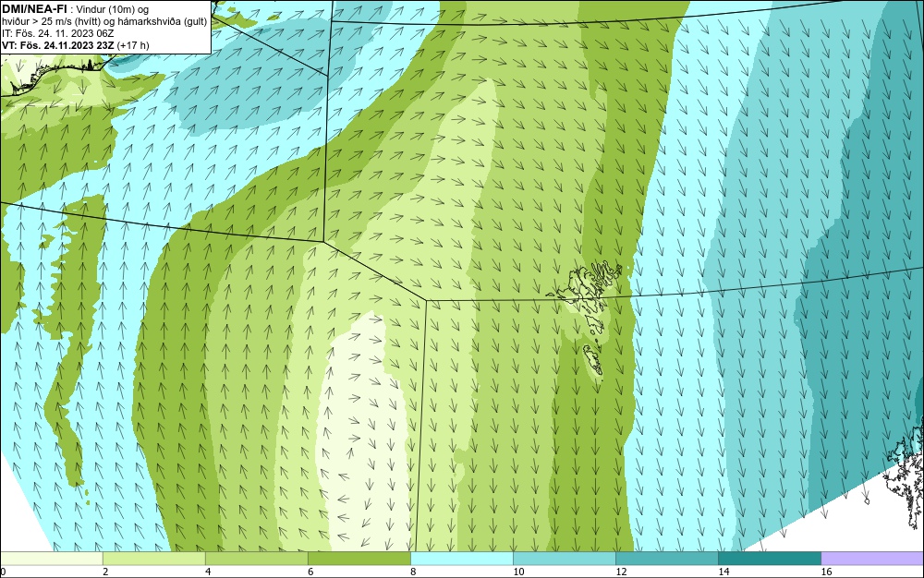Click the legend scale label '12'

pyautogui.click(x=621, y=572)
